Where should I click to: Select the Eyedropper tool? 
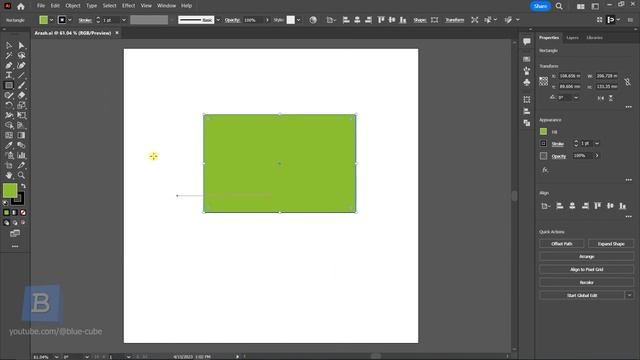coord(9,145)
